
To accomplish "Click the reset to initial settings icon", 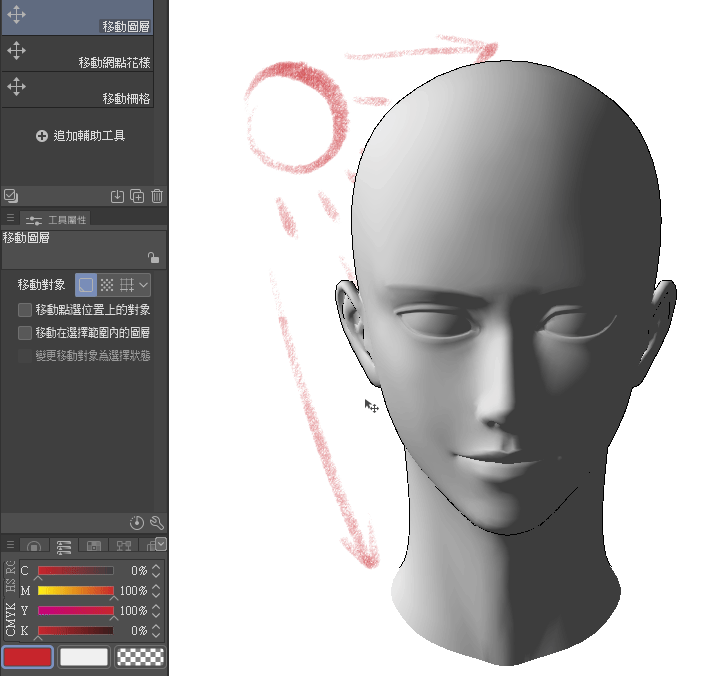I will click(137, 523).
